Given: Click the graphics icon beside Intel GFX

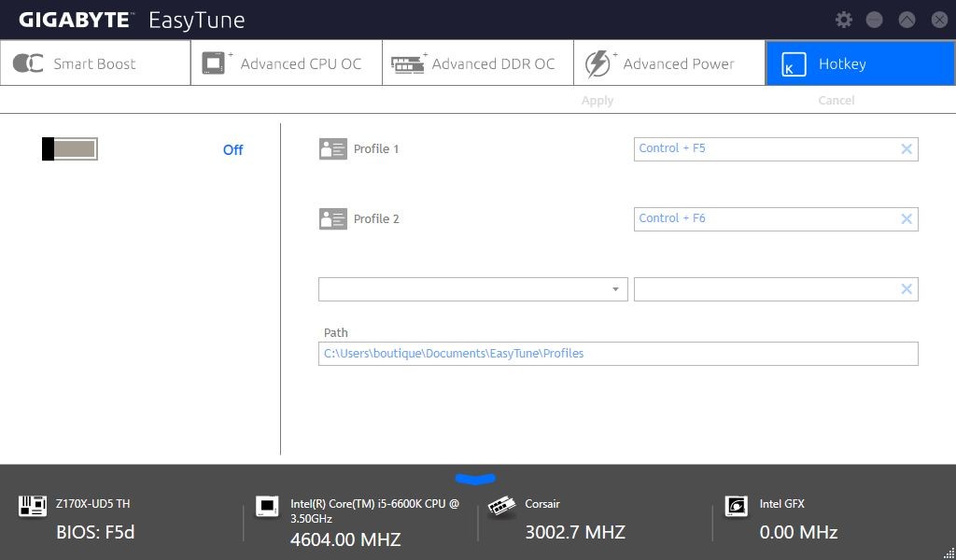Looking at the screenshot, I should point(737,506).
